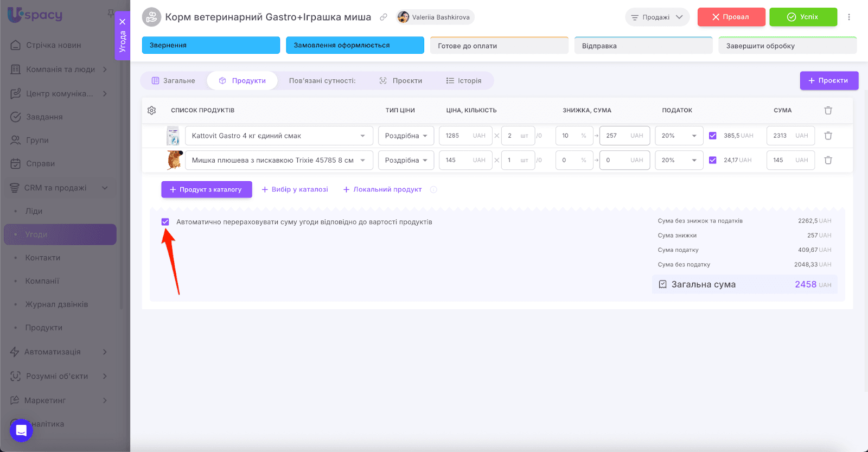Open 20% tax dropdown for Trixie mouse

coord(679,160)
